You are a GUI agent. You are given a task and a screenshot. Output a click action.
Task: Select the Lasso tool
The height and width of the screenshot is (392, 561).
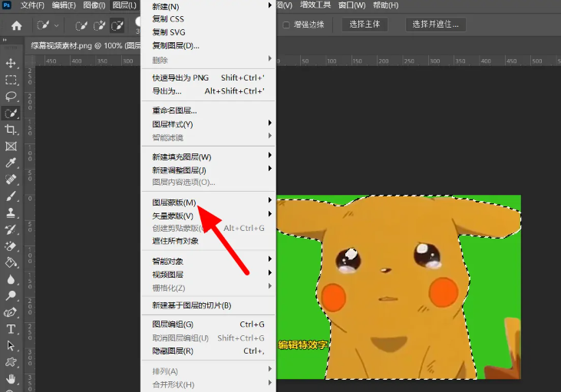(12, 97)
